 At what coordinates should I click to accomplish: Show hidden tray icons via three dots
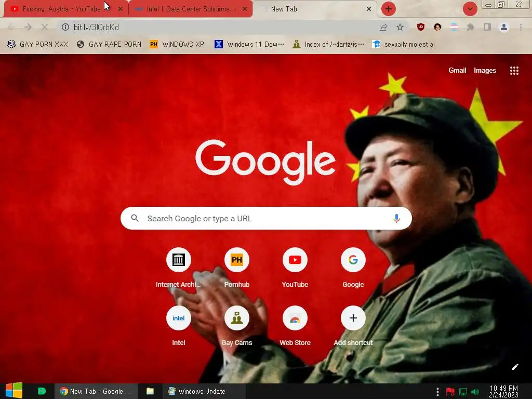(437, 392)
